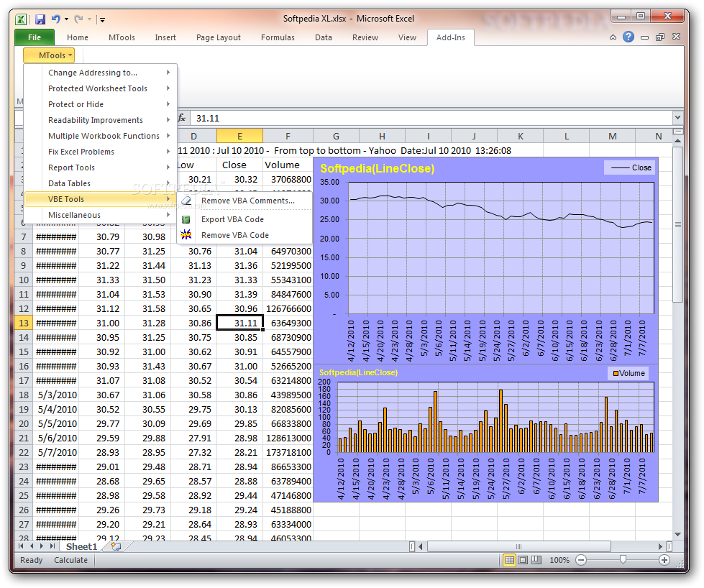Jump to the last sheet tab
704x588 pixels.
pyautogui.click(x=52, y=546)
